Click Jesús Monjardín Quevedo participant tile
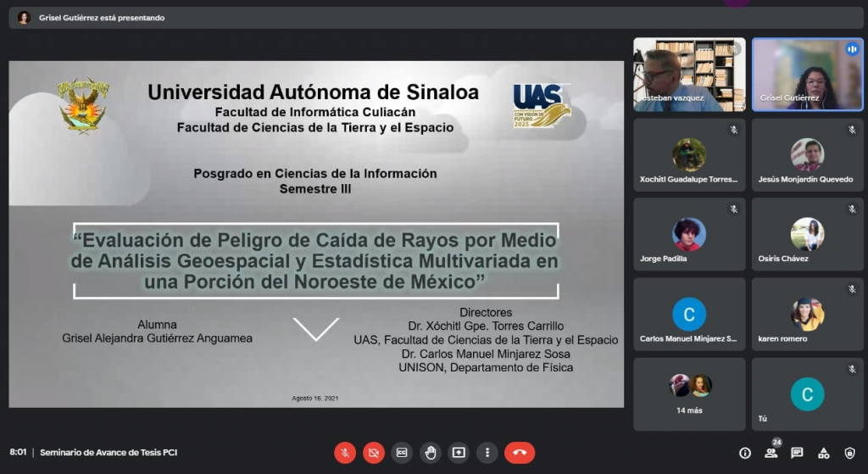This screenshot has height=474, width=868. (x=808, y=155)
